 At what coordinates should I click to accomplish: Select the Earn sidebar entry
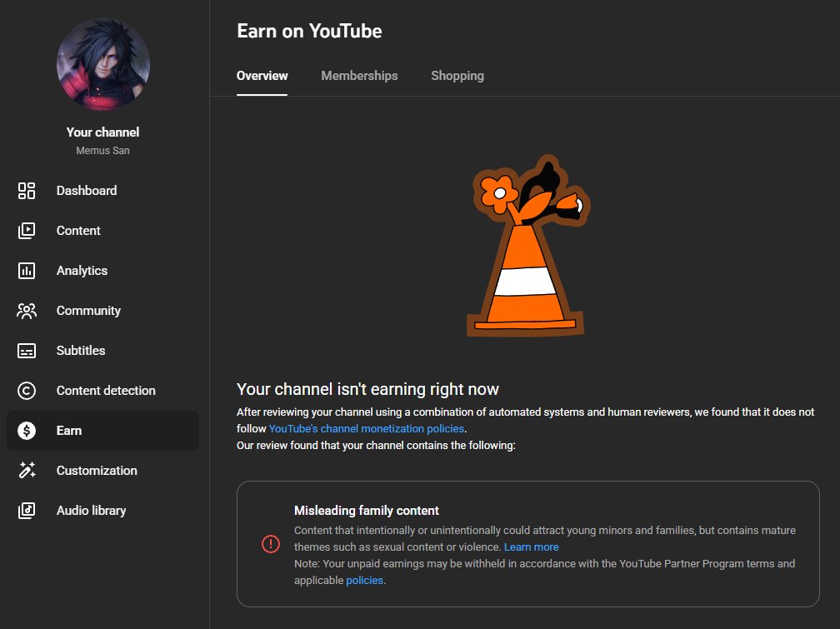point(102,431)
